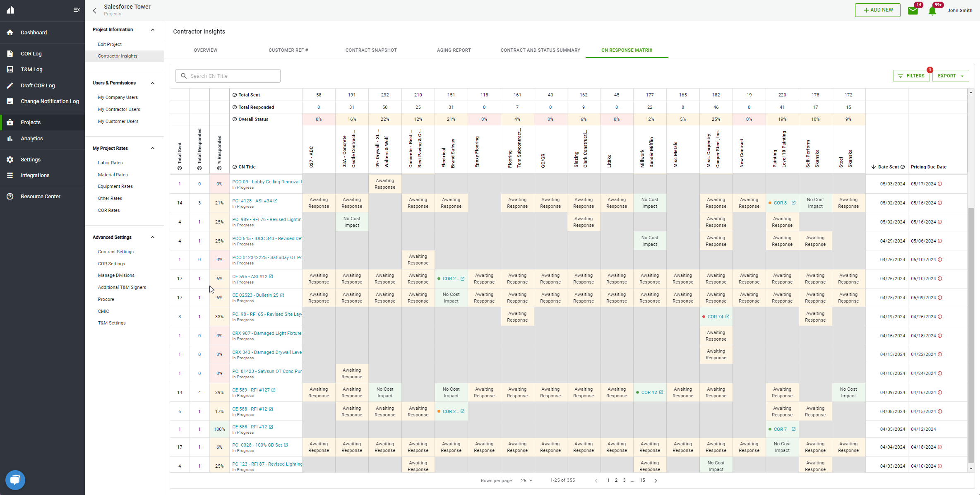Open the Analytics section
Screen dimensions: 980x495
tap(31, 138)
